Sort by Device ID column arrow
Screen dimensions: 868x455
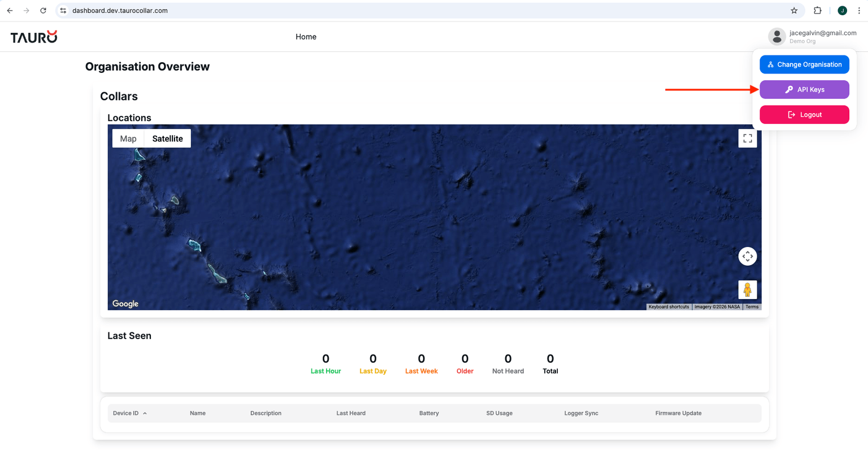click(145, 414)
